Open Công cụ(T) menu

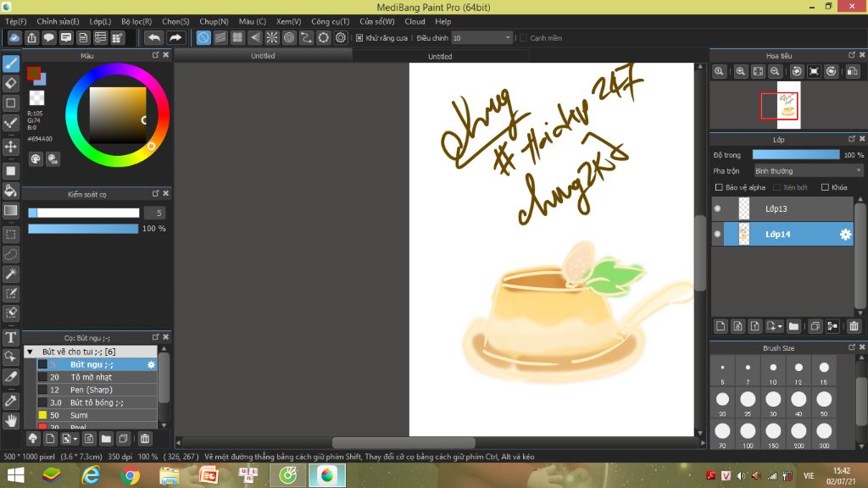click(x=330, y=21)
